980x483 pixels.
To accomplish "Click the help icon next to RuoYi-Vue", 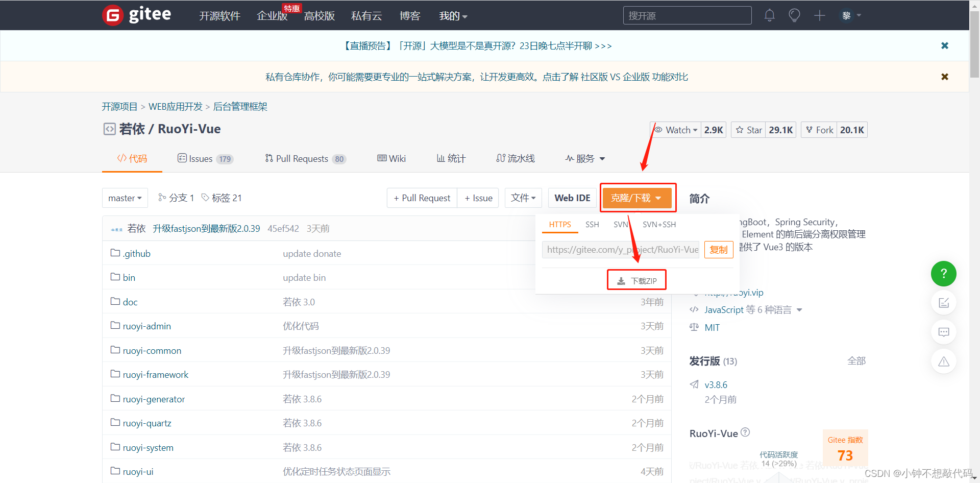I will pos(745,432).
